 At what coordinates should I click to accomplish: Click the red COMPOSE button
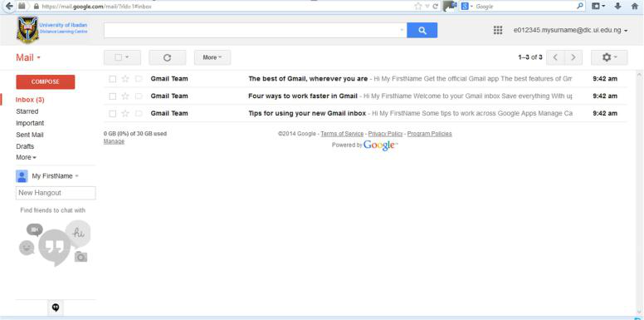46,81
